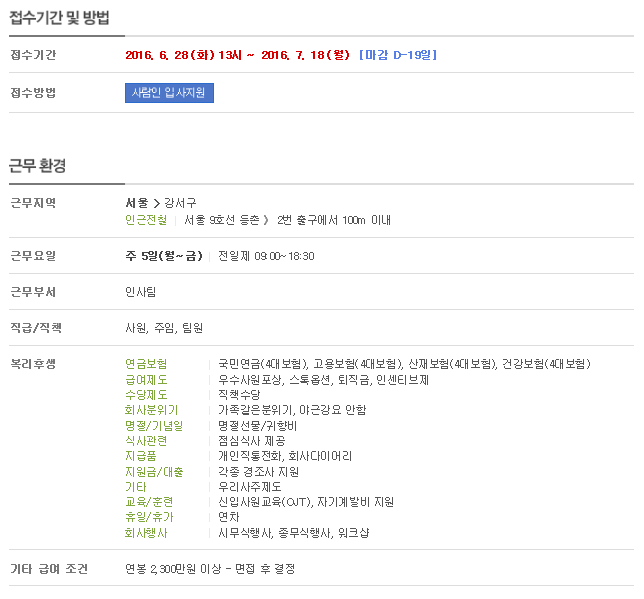The height and width of the screenshot is (599, 644).
Task: Open the 지급품 benefits category
Action: click(x=140, y=456)
